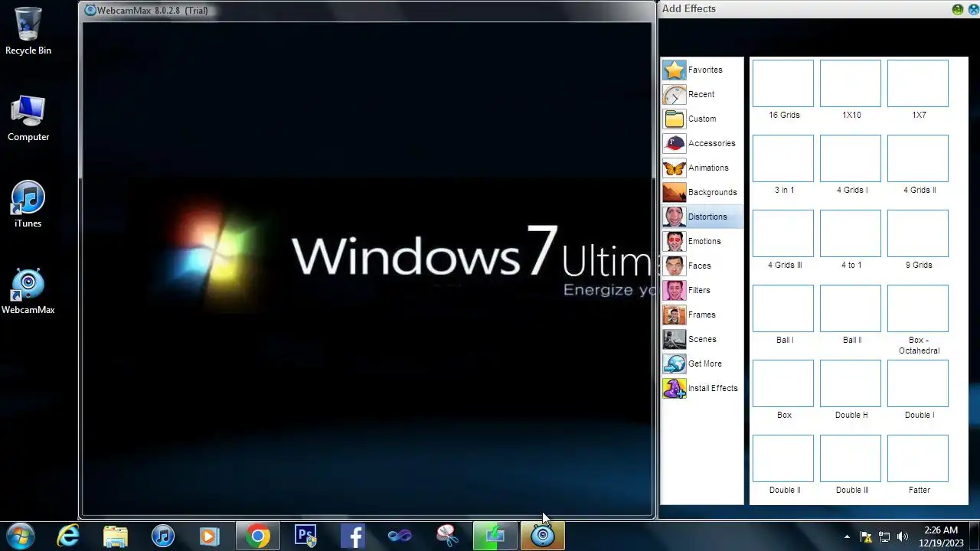
Task: Apply the Double H effect
Action: (x=851, y=383)
